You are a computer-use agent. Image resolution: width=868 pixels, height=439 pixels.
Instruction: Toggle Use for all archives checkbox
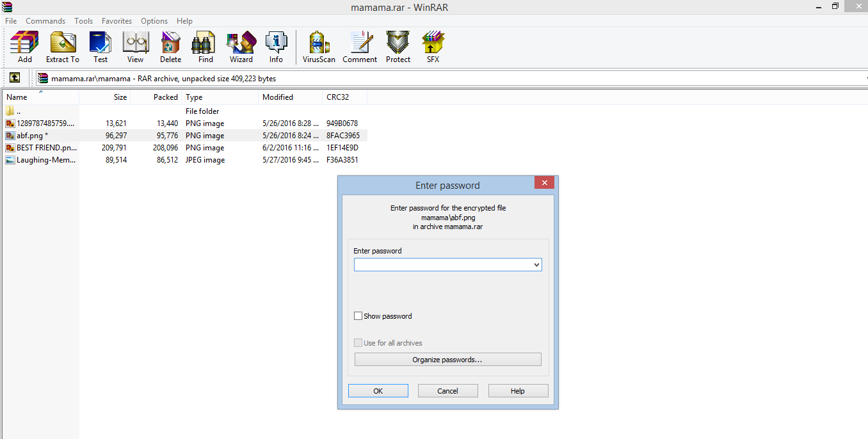[358, 343]
